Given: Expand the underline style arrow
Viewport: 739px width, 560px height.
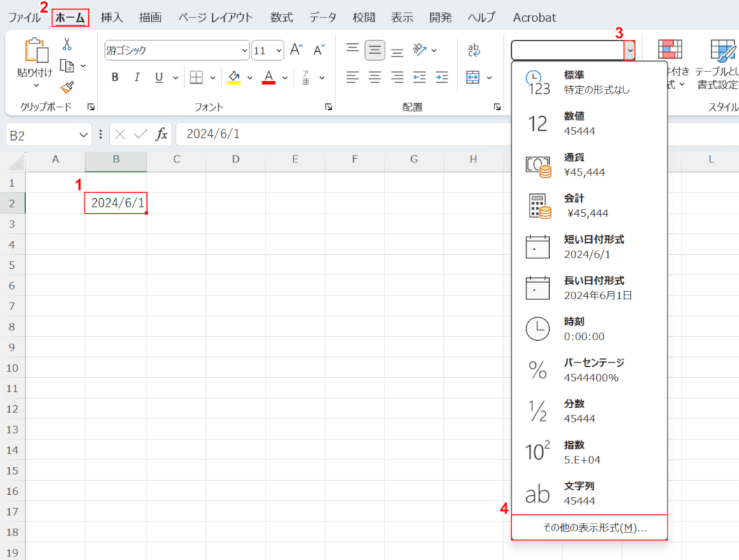Looking at the screenshot, I should tap(175, 78).
